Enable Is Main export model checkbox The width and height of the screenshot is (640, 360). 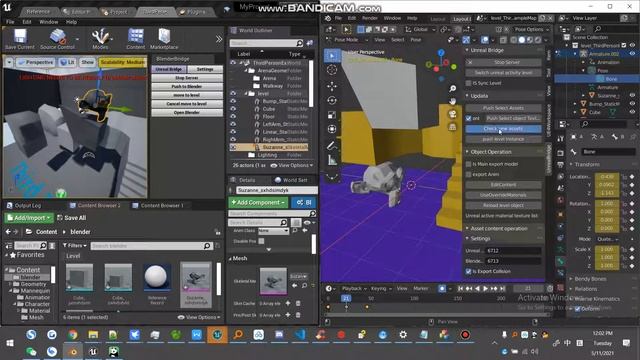tap(469, 164)
